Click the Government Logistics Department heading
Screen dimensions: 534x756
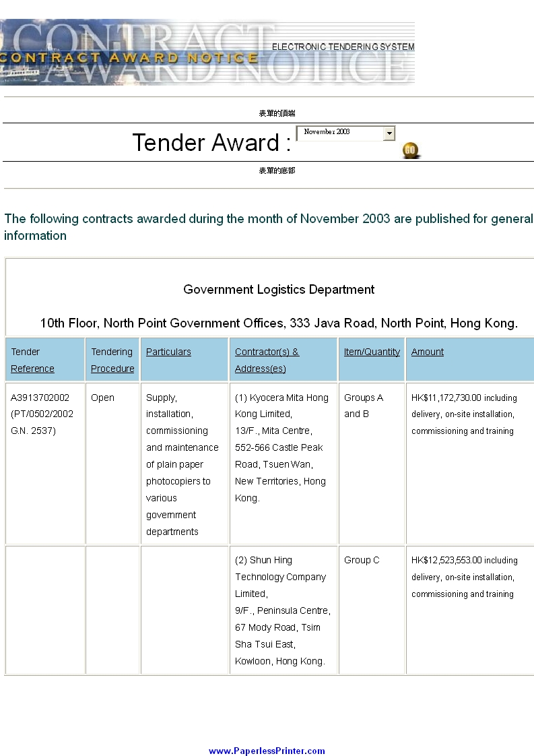click(279, 289)
